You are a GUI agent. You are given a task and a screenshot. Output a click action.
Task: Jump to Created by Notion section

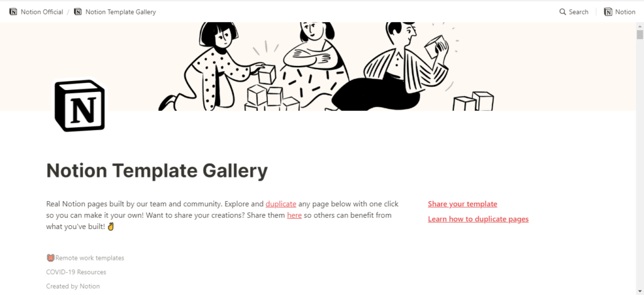tap(73, 287)
